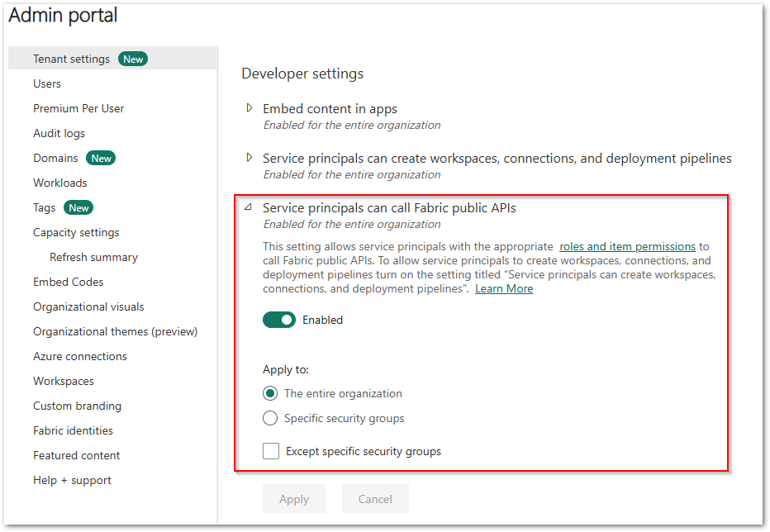
Task: Collapse Service principals can call Fabric APIs
Action: pyautogui.click(x=249, y=208)
